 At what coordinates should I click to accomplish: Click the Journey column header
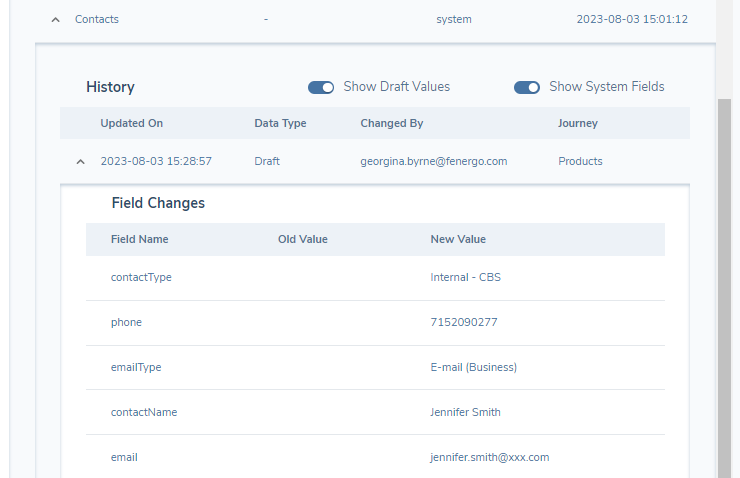click(x=577, y=123)
